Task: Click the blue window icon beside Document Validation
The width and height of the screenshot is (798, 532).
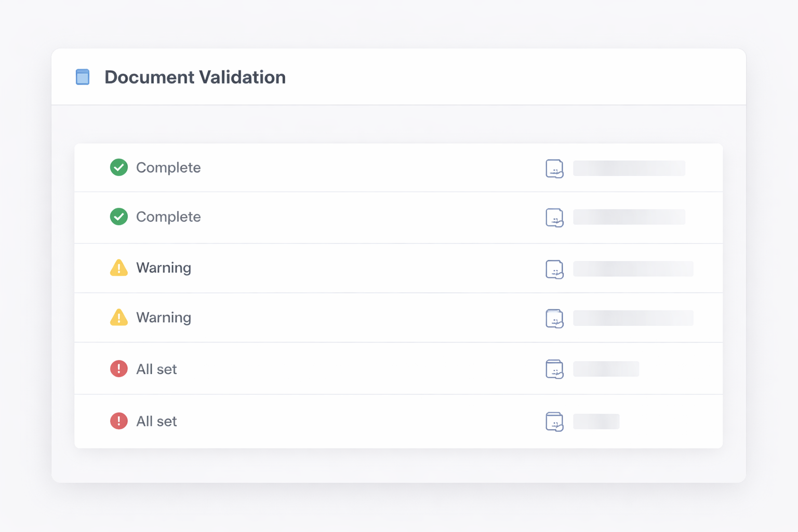Action: pyautogui.click(x=83, y=77)
